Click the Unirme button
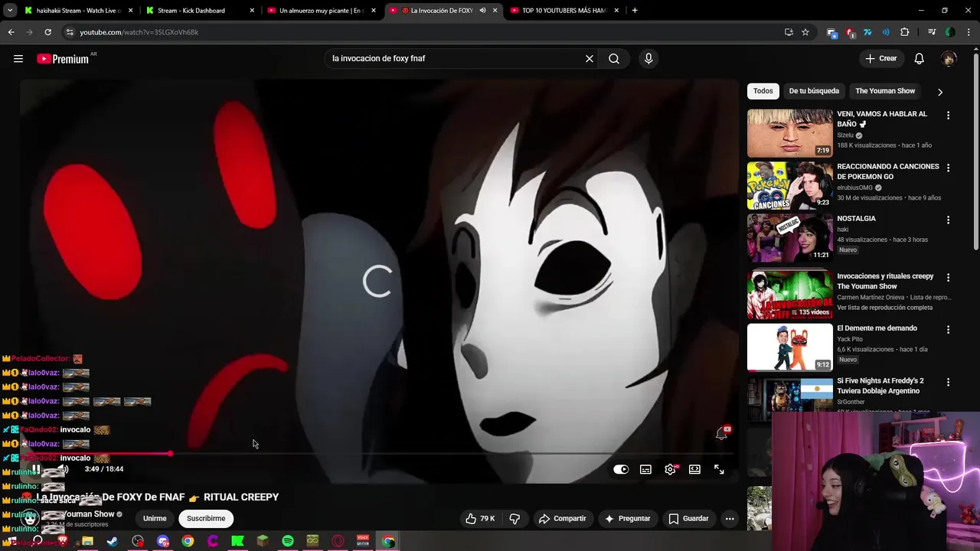Screen dimensions: 980x551 (155, 518)
